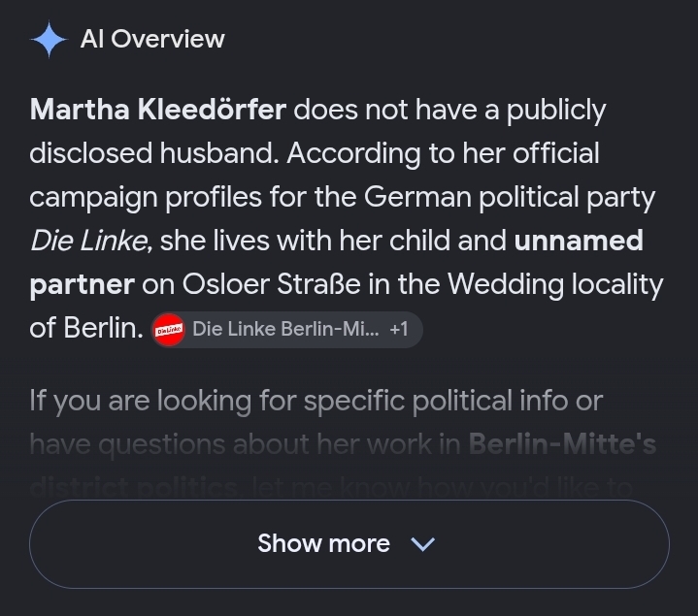
Task: Click the words of Berlin
Action: [x=86, y=328]
